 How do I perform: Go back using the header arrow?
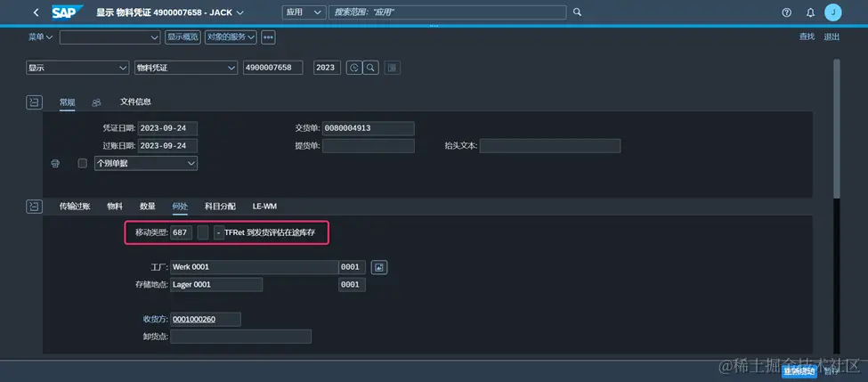click(x=36, y=12)
